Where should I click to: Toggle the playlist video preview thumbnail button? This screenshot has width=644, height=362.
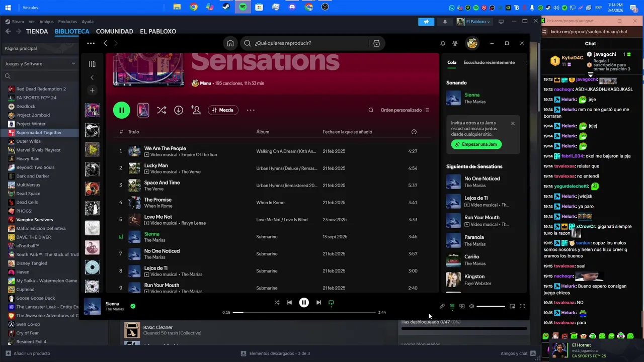143,110
